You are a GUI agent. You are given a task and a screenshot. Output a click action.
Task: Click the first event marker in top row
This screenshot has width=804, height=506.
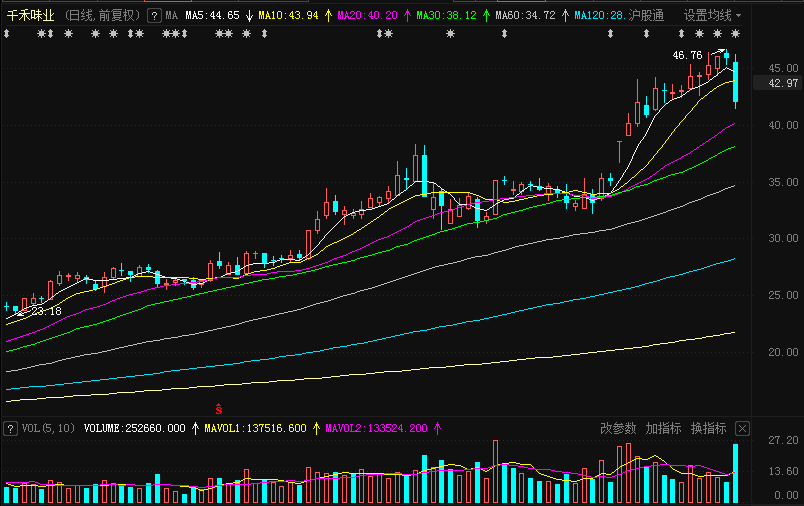(x=7, y=35)
